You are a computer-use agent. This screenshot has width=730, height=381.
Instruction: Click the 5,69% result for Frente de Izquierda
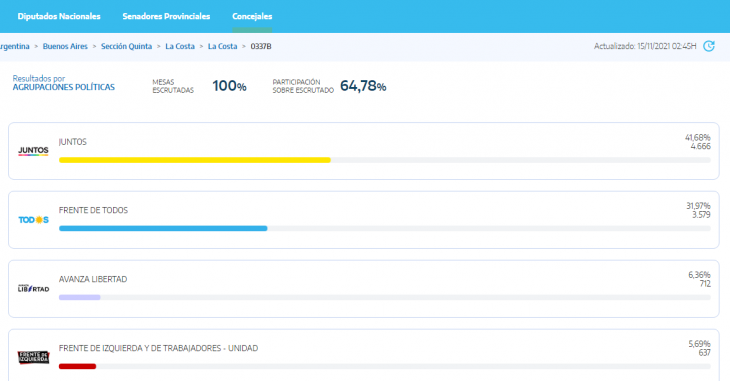click(699, 344)
